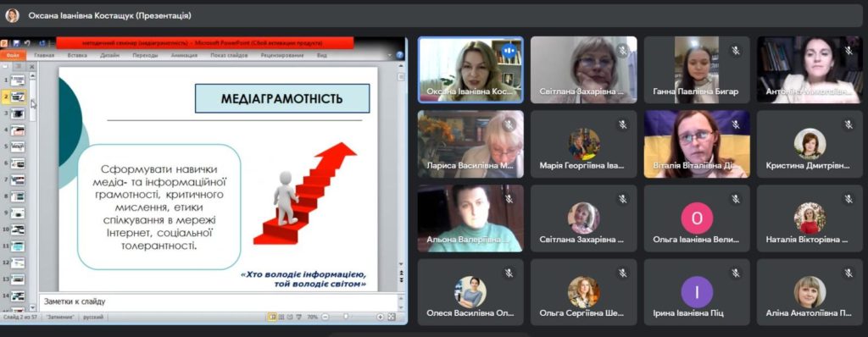This screenshot has width=868, height=337.
Task: Click muted mic icon on Лариса Василівна tile
Action: coord(509,124)
